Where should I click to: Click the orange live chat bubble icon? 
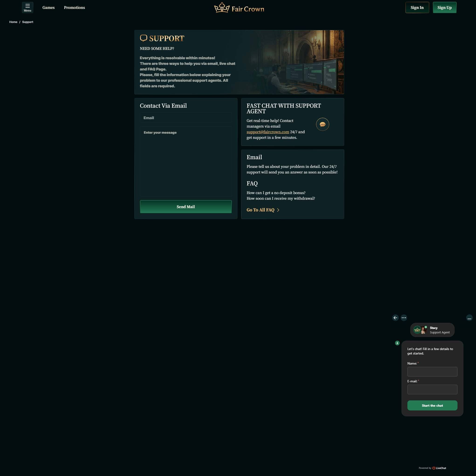[322, 124]
